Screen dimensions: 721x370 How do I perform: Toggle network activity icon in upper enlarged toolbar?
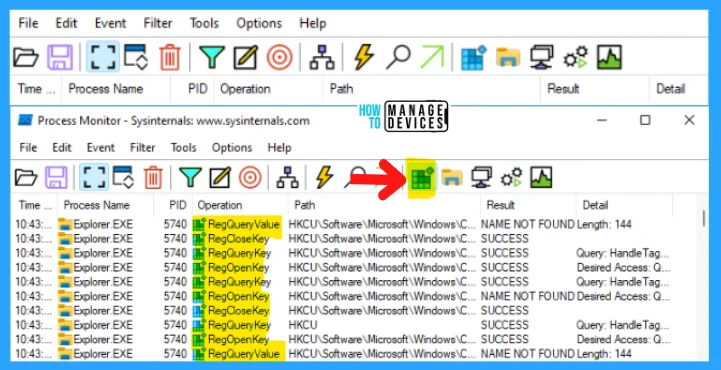tap(541, 57)
